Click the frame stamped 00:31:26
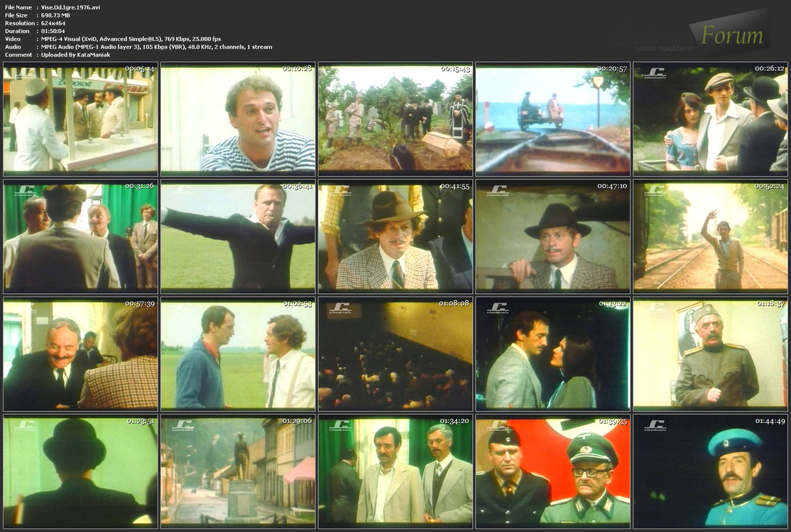 click(x=80, y=237)
